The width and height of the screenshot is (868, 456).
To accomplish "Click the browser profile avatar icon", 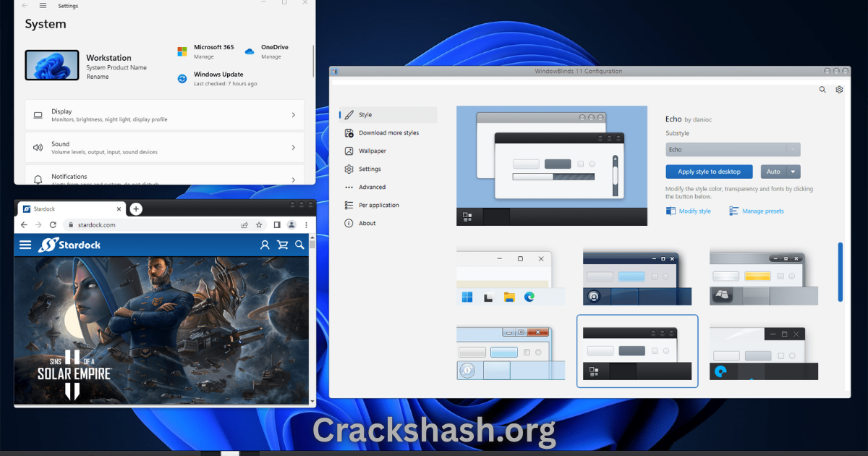I will [292, 225].
